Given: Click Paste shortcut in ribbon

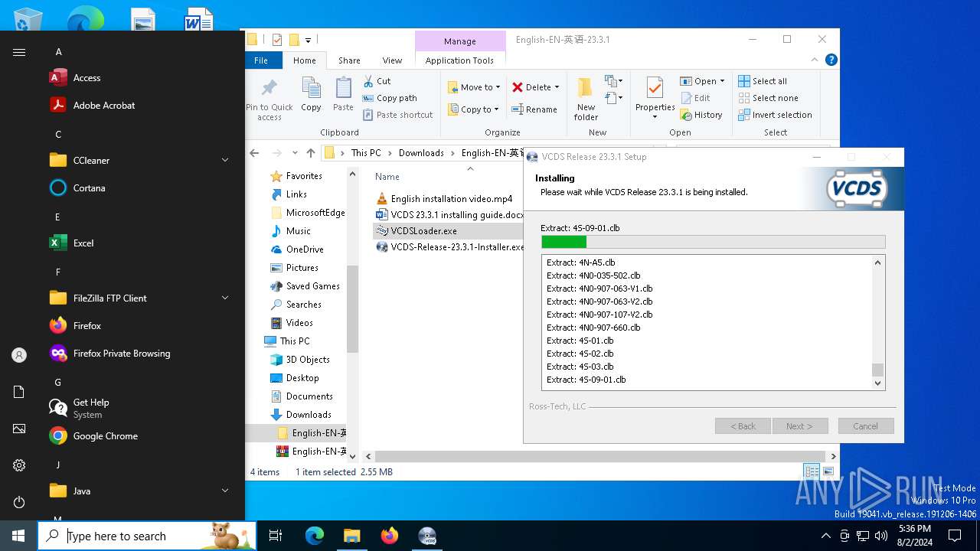Looking at the screenshot, I should (x=397, y=115).
